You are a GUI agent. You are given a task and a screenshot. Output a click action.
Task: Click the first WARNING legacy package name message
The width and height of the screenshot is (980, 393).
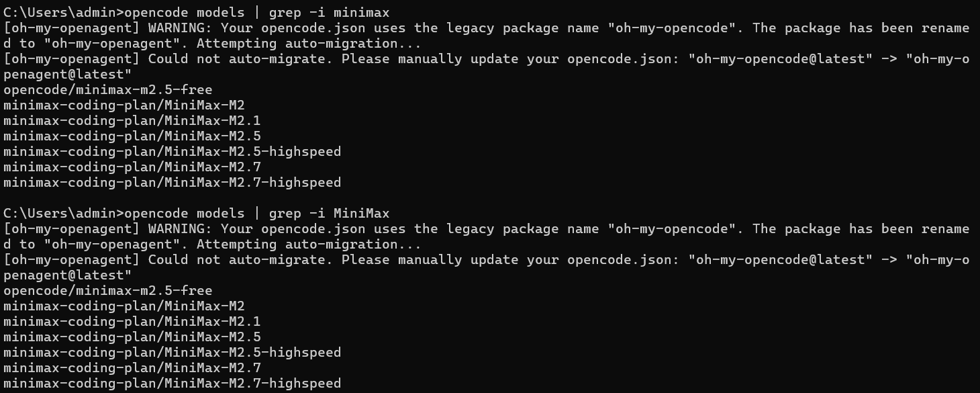487,36
